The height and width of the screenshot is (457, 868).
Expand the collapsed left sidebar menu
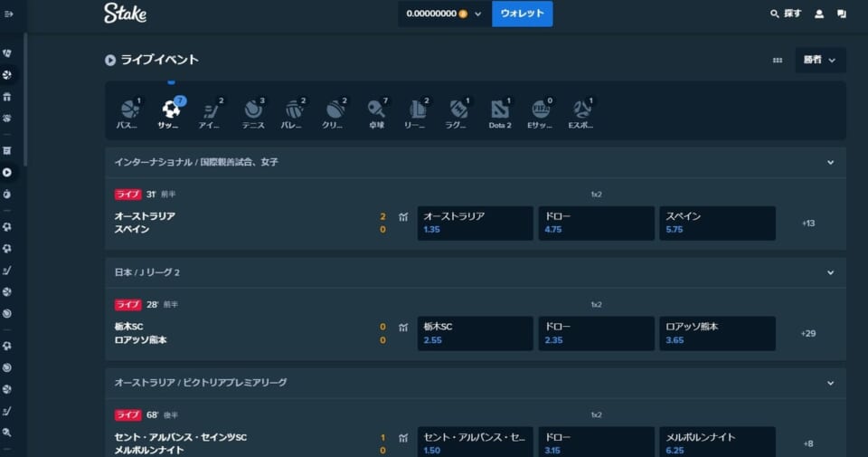coord(9,14)
